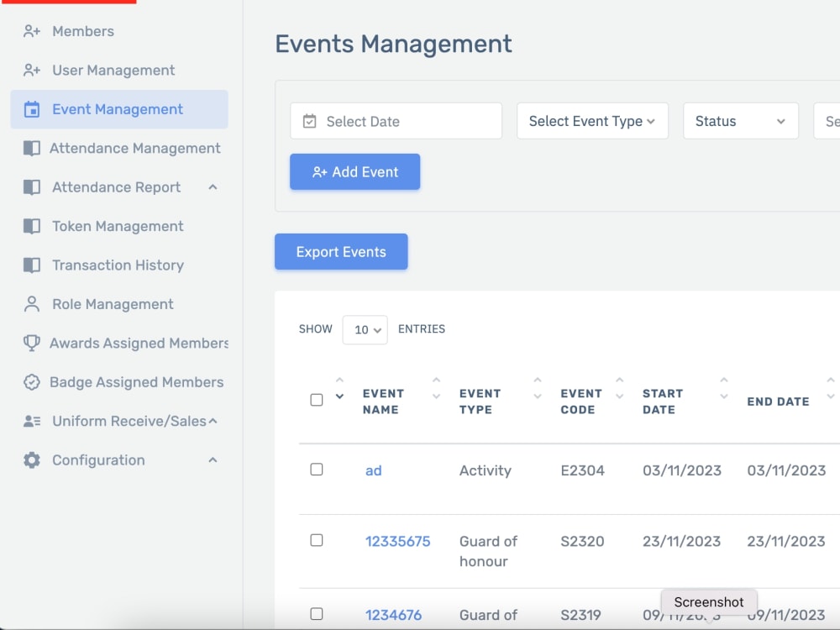The height and width of the screenshot is (630, 840).
Task: Sort by Event Code column arrows
Action: tap(619, 388)
